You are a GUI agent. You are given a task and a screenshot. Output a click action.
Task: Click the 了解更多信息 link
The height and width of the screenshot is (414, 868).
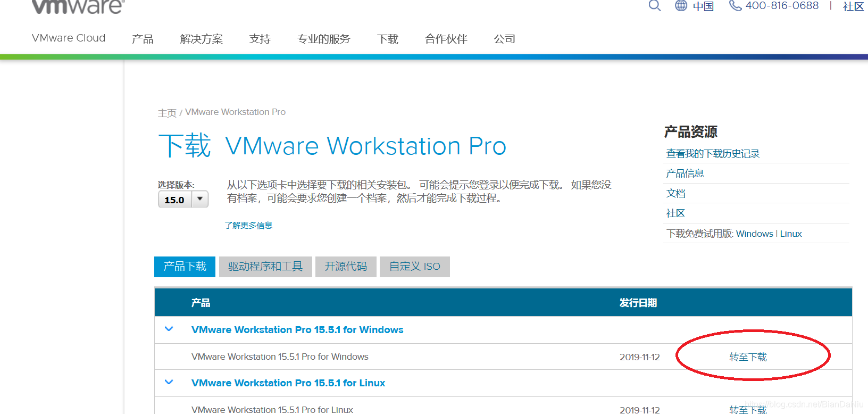(x=248, y=225)
